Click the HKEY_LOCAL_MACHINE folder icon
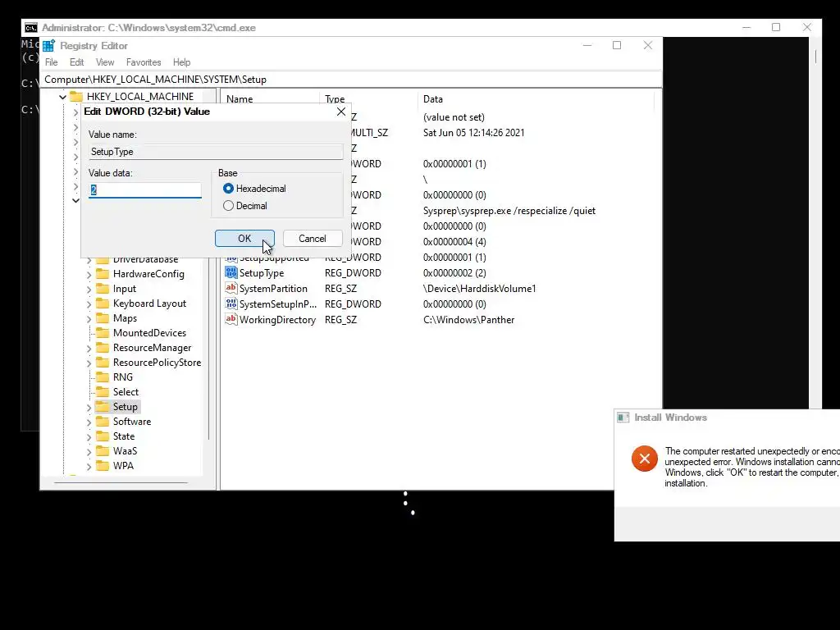The image size is (840, 630). [76, 97]
